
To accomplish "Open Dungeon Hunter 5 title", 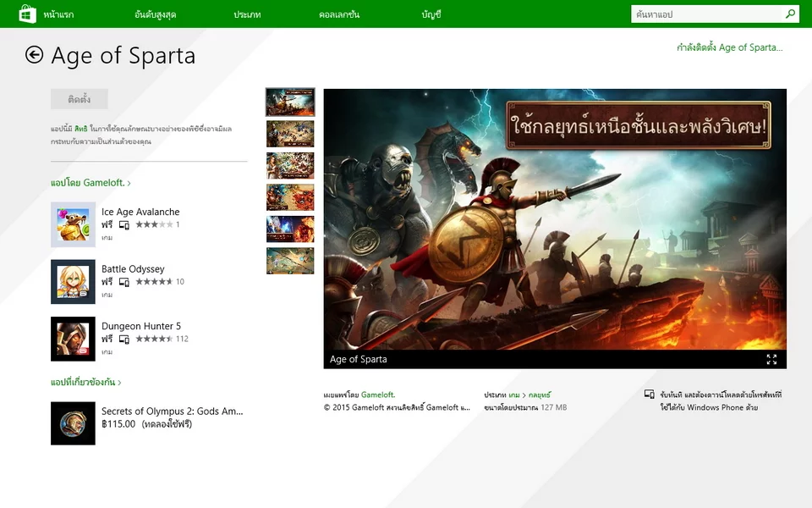I will (x=141, y=326).
